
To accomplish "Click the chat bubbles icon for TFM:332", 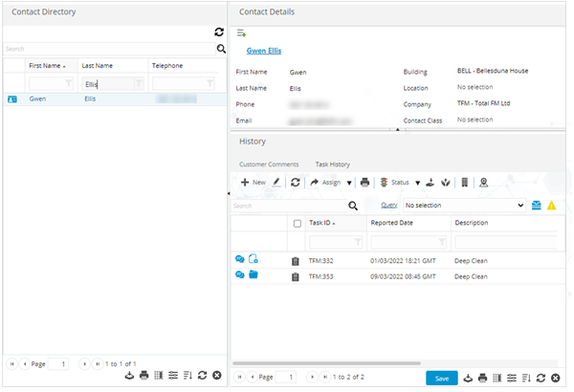I will coord(239,259).
